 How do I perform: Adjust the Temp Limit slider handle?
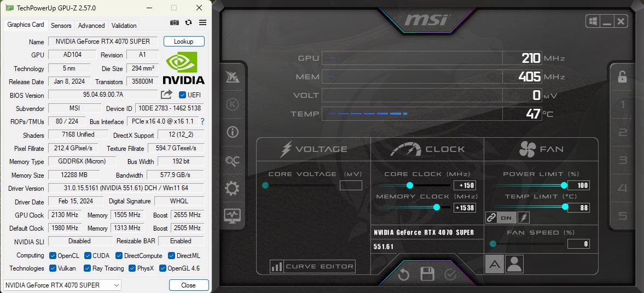pyautogui.click(x=565, y=207)
